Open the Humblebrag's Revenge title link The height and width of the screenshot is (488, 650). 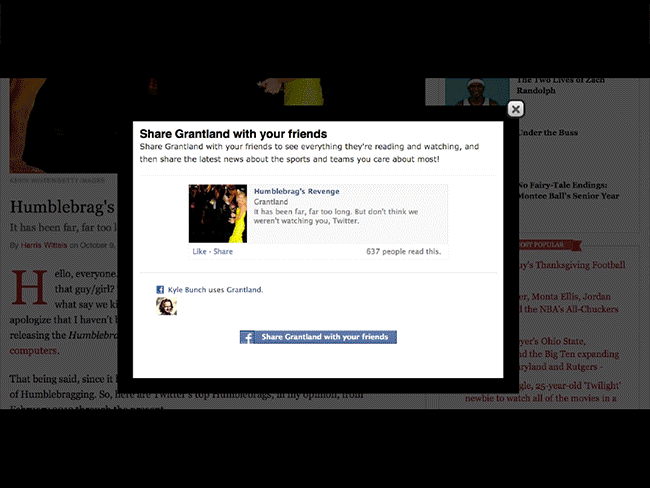point(297,190)
